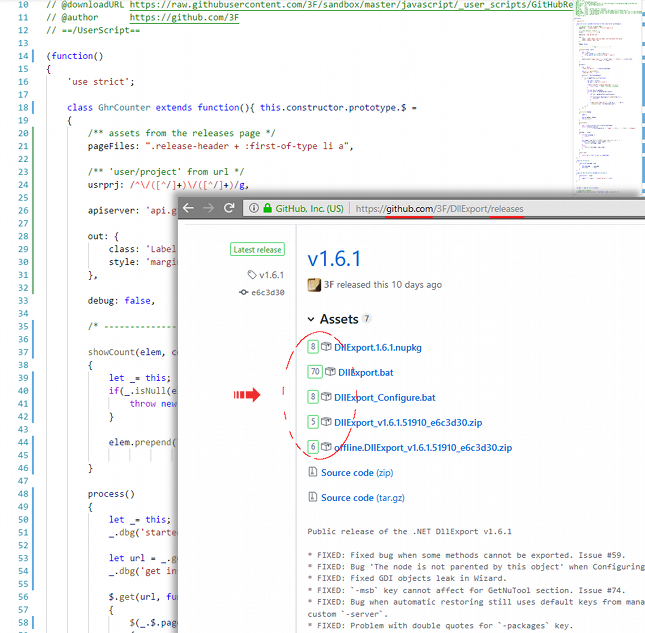Download Source code (zip)
Screen dimensions: 645x633
357,473
